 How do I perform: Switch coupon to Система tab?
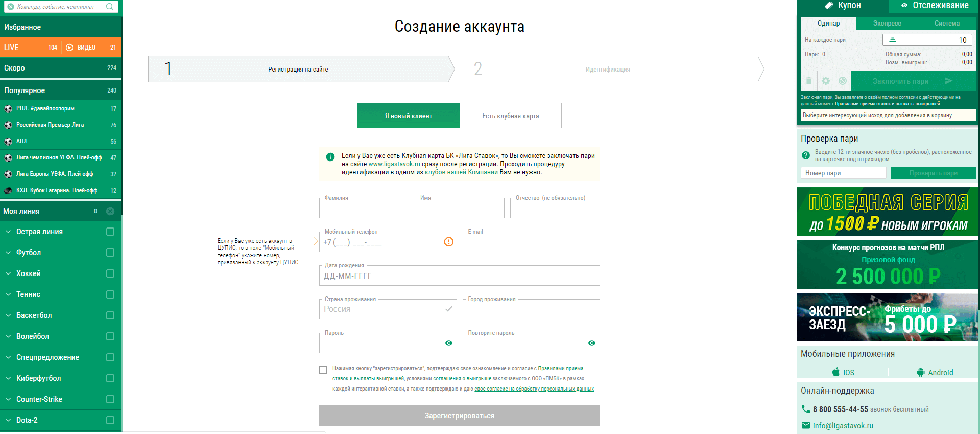(x=947, y=24)
